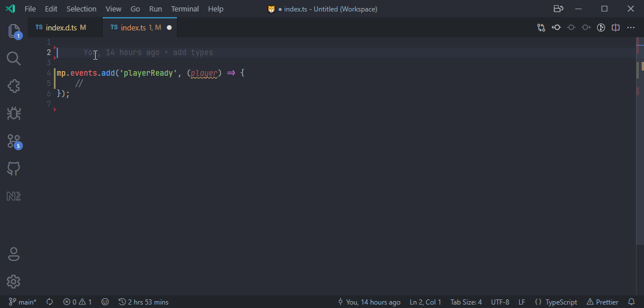The width and height of the screenshot is (644, 308).
Task: Click the status bar blame You, 14 hours ago
Action: pos(369,302)
